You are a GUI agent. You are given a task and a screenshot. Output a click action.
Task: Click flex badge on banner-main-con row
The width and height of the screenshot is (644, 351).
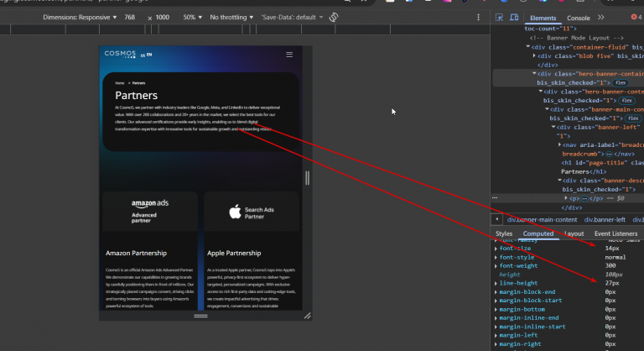point(633,118)
